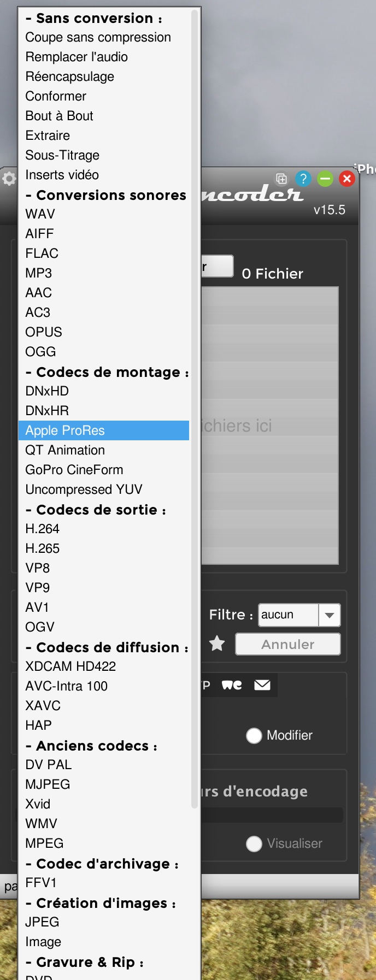Toggle the Modifier radio button
This screenshot has width=376, height=980.
pos(254,736)
